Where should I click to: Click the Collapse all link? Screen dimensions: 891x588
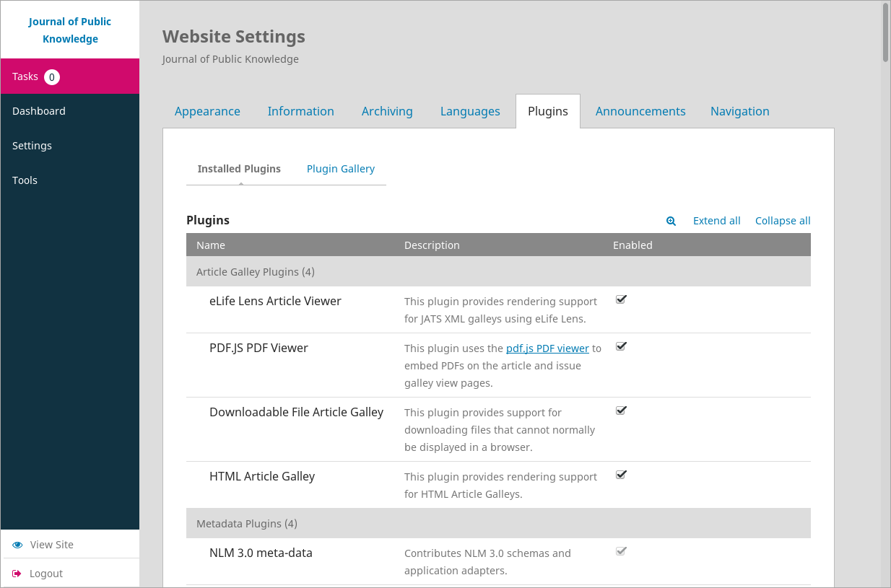coord(783,221)
